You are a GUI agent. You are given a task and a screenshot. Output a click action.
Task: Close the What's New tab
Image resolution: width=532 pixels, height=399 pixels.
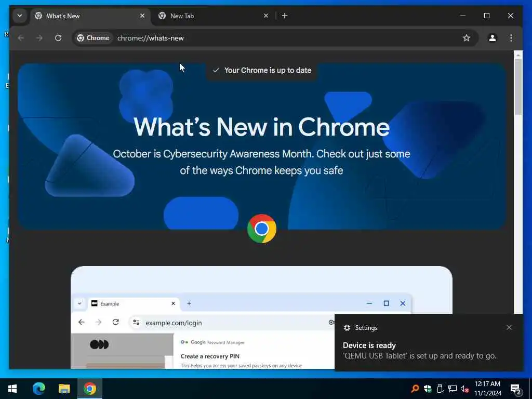tap(142, 16)
